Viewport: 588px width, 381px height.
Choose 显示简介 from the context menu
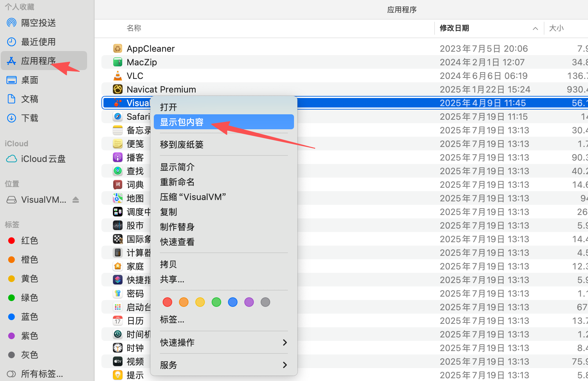click(x=224, y=167)
